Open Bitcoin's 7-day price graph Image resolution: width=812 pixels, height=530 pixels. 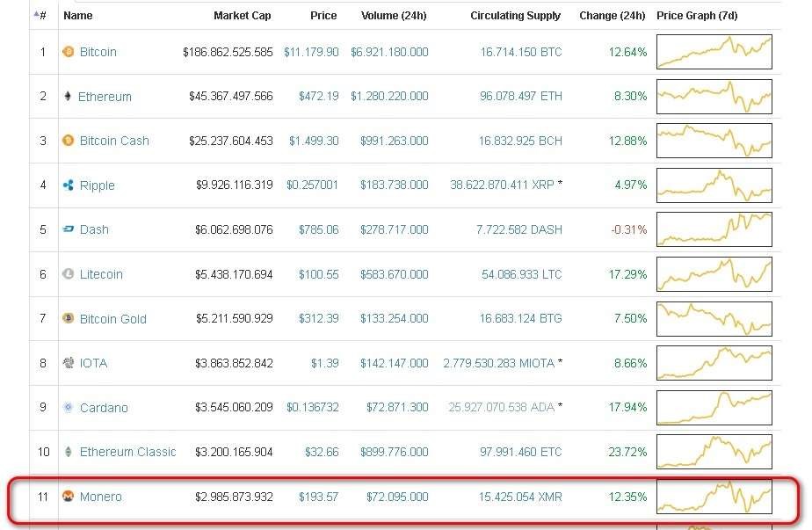pos(714,52)
